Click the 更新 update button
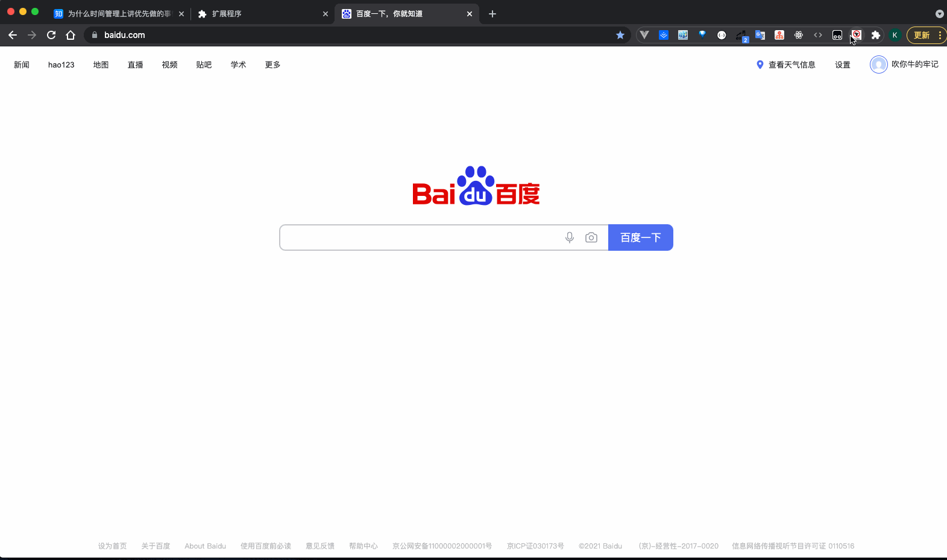The width and height of the screenshot is (947, 560). [922, 35]
